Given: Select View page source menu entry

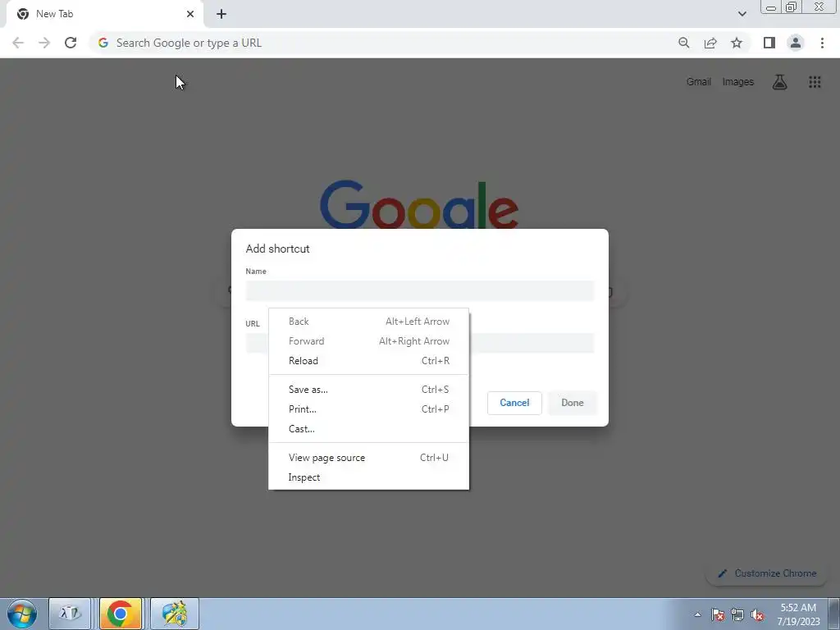Looking at the screenshot, I should tap(368, 458).
